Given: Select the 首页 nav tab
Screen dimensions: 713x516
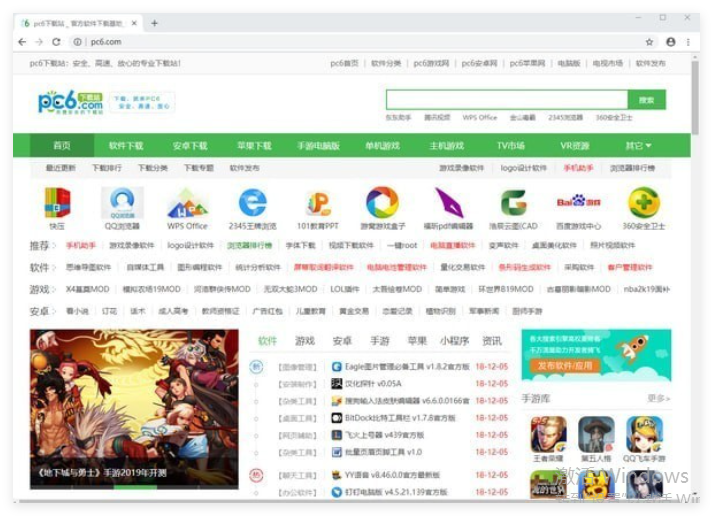Looking at the screenshot, I should click(62, 145).
